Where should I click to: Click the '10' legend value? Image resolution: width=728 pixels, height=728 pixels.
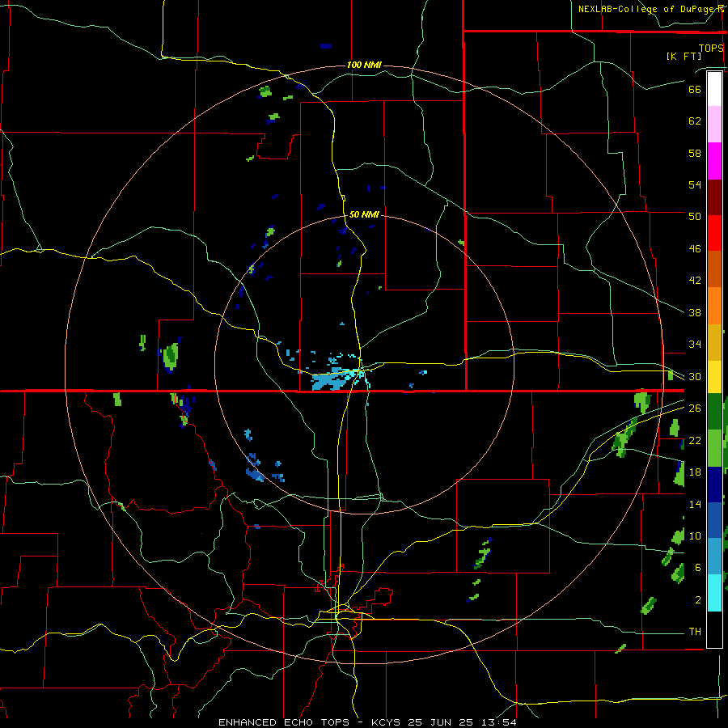pos(695,535)
